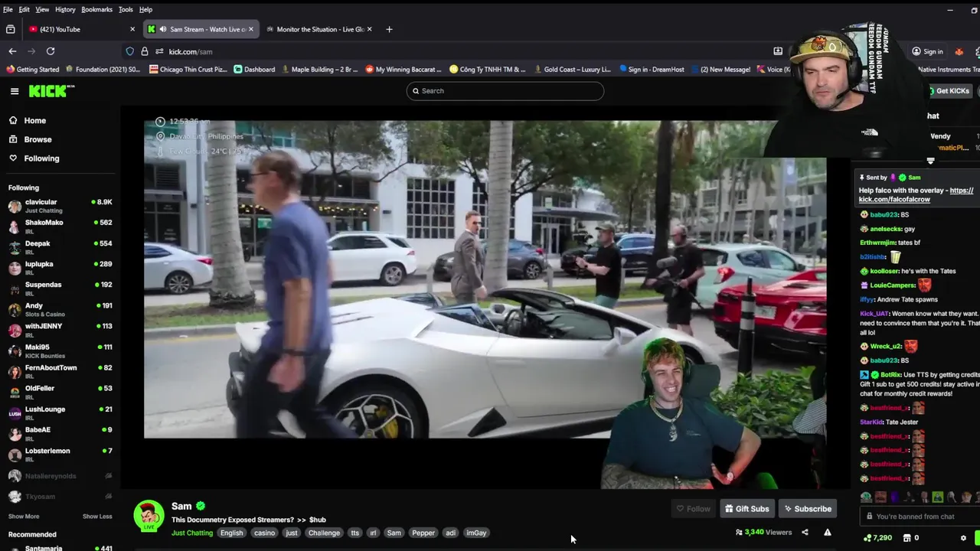980x551 pixels.
Task: Open the kick.com/falcofalcrow link in chat
Action: [916, 195]
